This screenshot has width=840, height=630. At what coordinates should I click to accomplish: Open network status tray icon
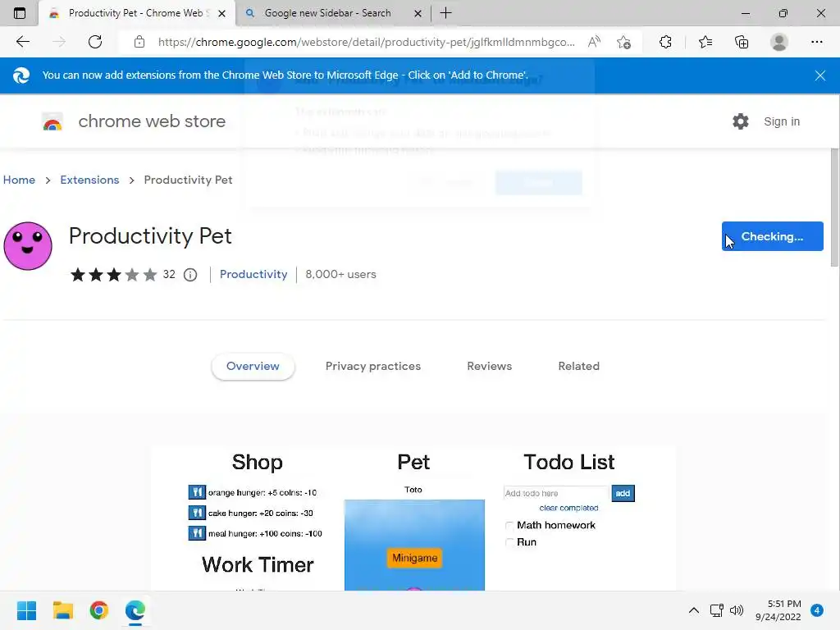tap(716, 610)
